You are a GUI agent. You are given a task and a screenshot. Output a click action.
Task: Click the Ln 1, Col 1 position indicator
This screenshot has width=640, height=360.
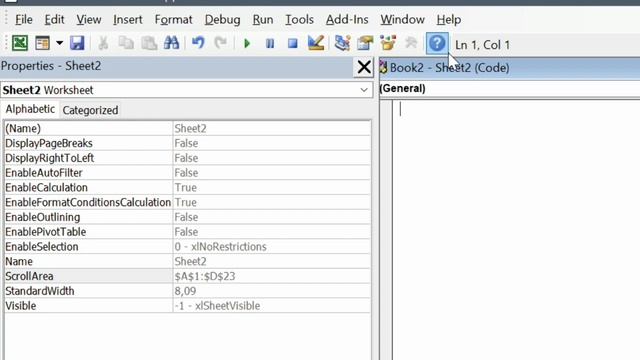pos(482,45)
